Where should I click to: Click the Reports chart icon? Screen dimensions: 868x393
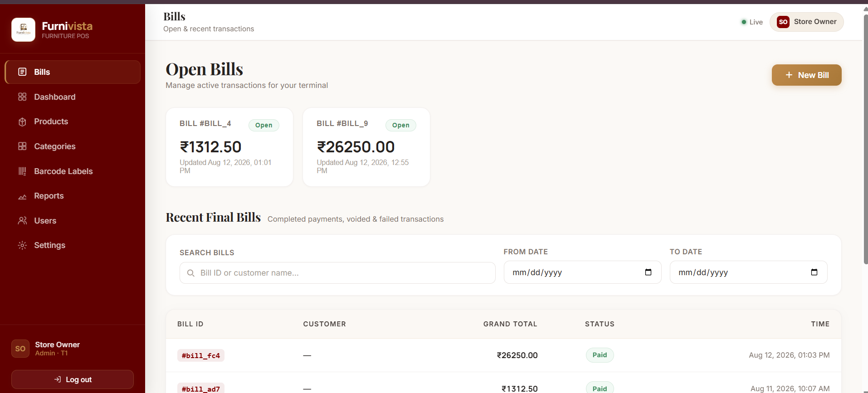(22, 196)
